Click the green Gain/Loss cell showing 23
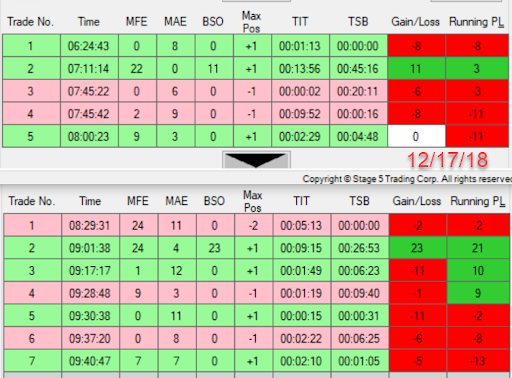The height and width of the screenshot is (378, 512). 418,248
